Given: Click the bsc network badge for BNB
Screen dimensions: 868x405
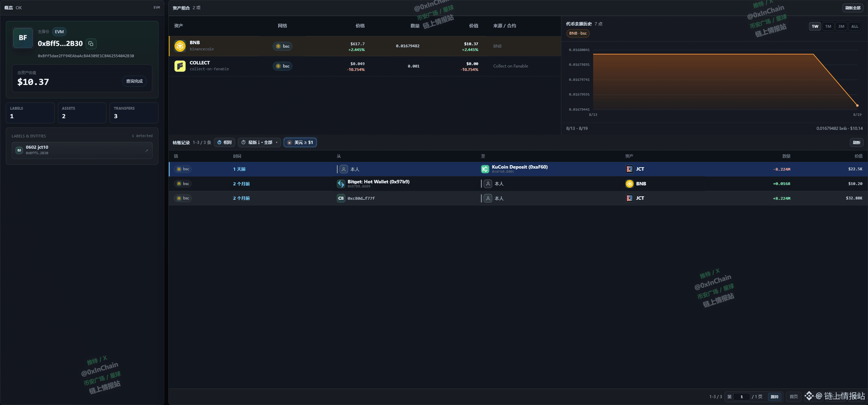Looking at the screenshot, I should tap(283, 46).
